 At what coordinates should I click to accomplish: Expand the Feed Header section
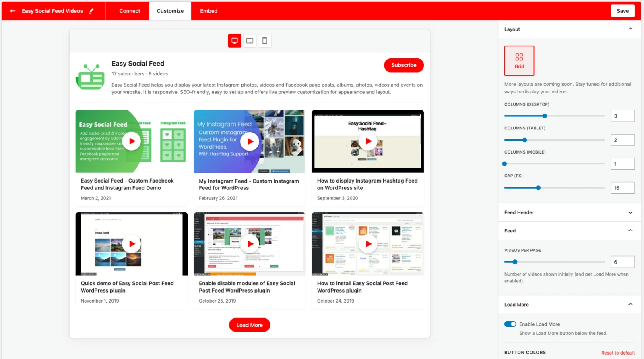point(630,212)
